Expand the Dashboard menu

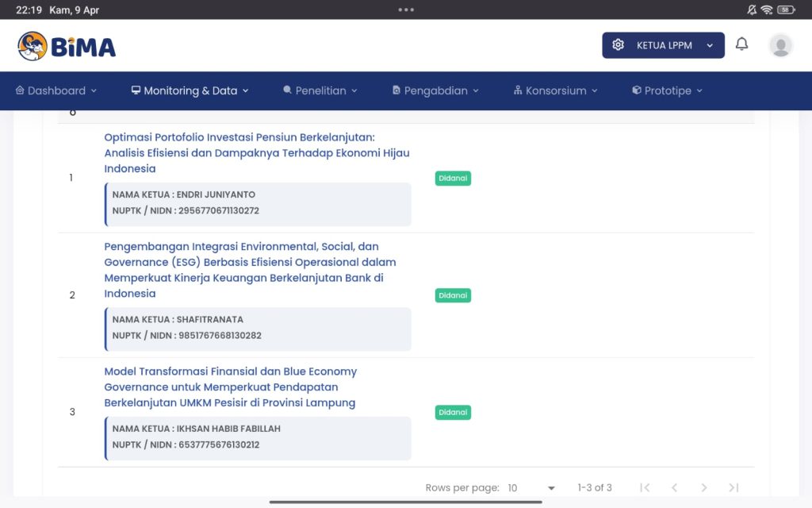pos(56,90)
